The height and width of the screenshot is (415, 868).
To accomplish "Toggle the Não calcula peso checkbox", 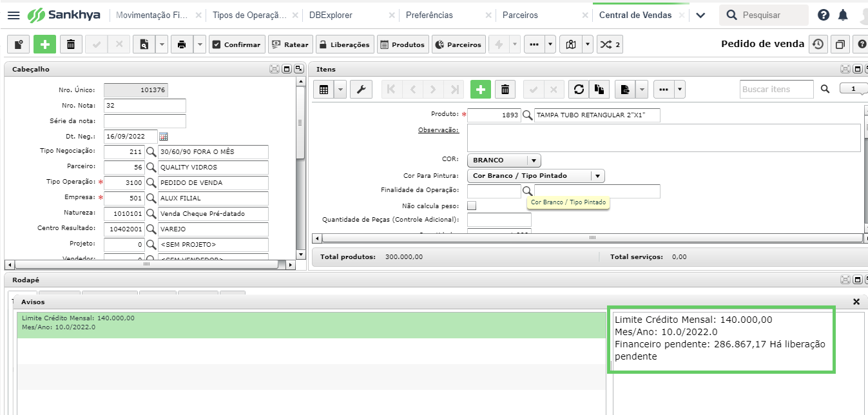I will (472, 206).
